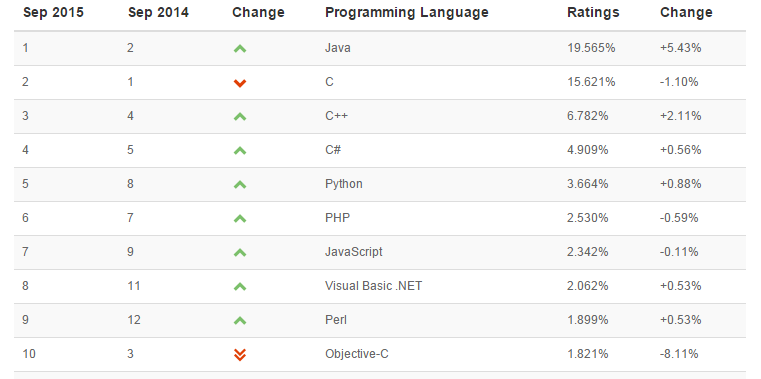This screenshot has height=379, width=761.
Task: Click Sep 2015 rank 10 cell
Action: click(29, 354)
